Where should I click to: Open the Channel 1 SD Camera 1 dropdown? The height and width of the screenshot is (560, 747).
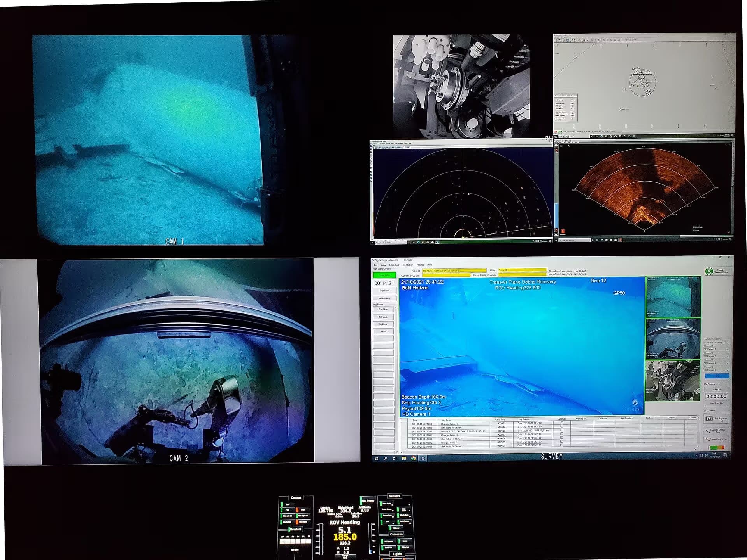(717, 349)
